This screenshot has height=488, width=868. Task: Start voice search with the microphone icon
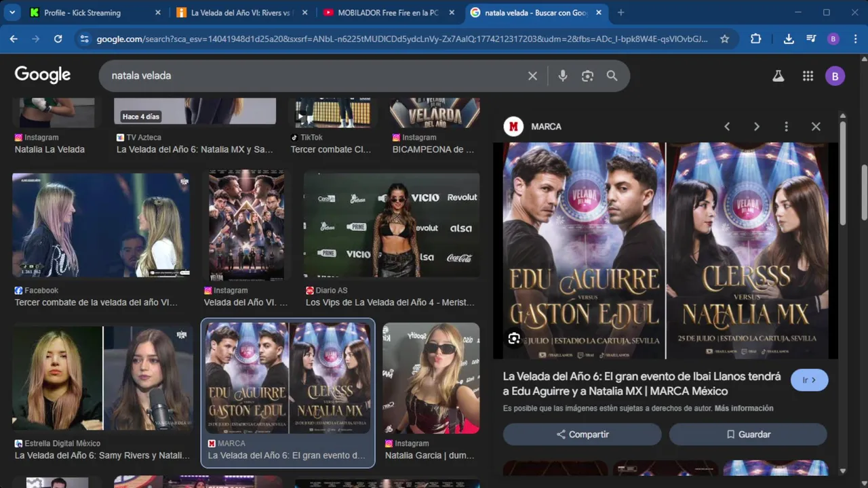coord(563,76)
